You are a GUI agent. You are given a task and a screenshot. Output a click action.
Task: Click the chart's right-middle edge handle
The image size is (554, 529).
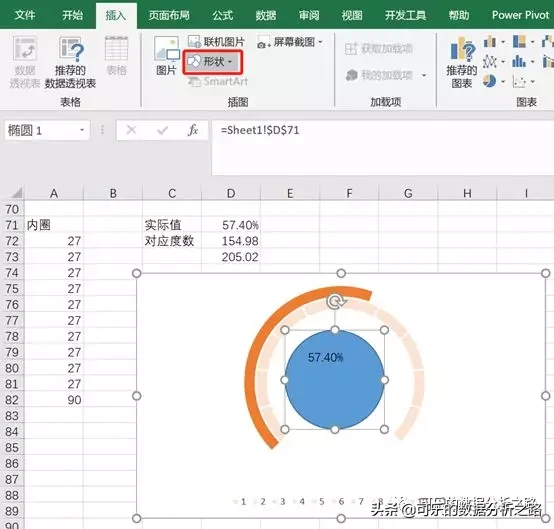546,396
